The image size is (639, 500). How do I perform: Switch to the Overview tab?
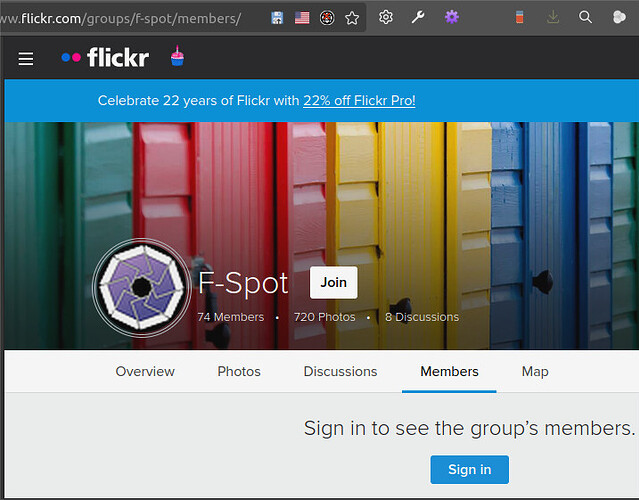coord(145,371)
